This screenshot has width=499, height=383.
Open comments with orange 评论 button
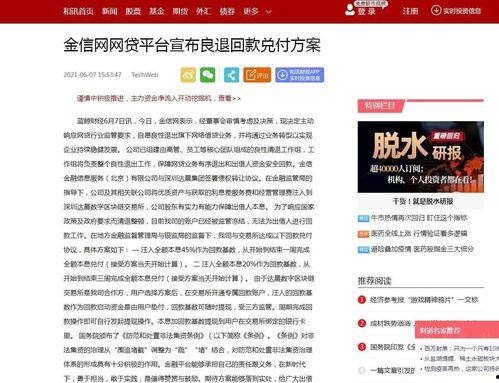(x=257, y=75)
